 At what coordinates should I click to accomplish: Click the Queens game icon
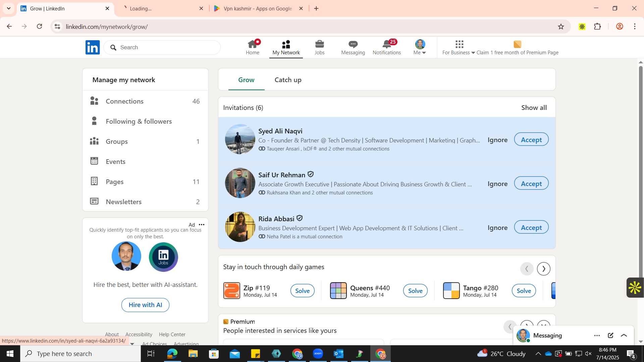click(338, 291)
